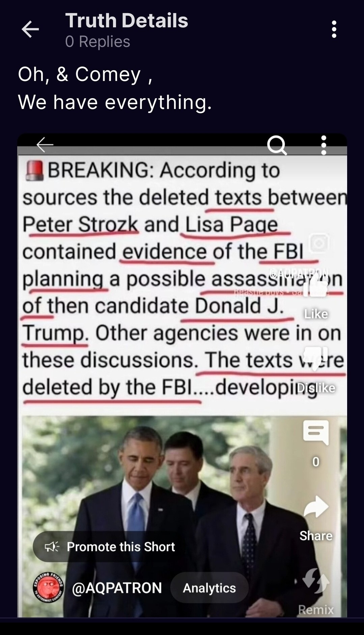The width and height of the screenshot is (364, 635).
Task: Open the comments icon showing 0
Action: (316, 433)
